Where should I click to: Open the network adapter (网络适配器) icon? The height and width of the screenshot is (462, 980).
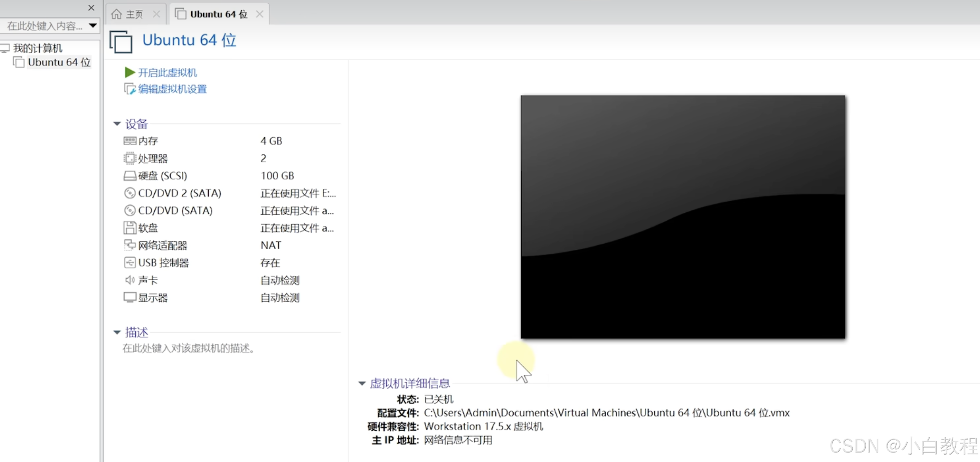click(130, 245)
